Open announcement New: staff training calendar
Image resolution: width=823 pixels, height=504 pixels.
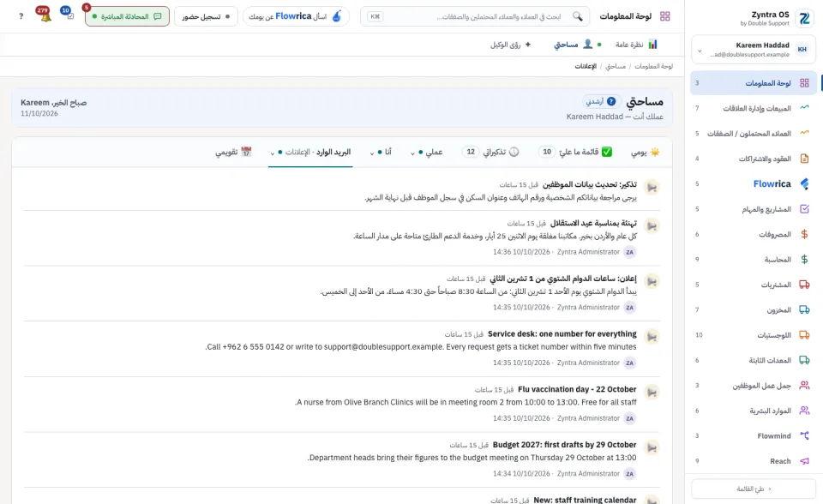585,500
